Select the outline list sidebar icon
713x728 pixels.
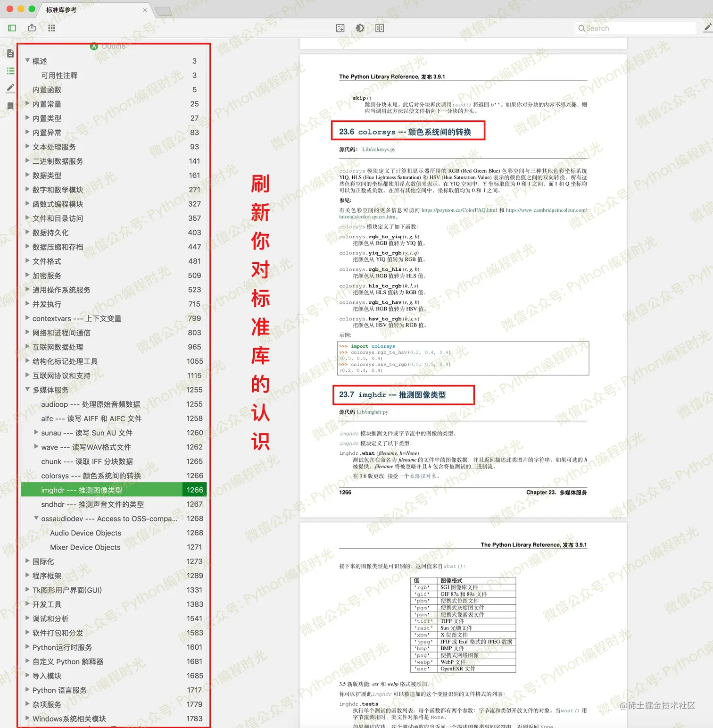[x=10, y=71]
